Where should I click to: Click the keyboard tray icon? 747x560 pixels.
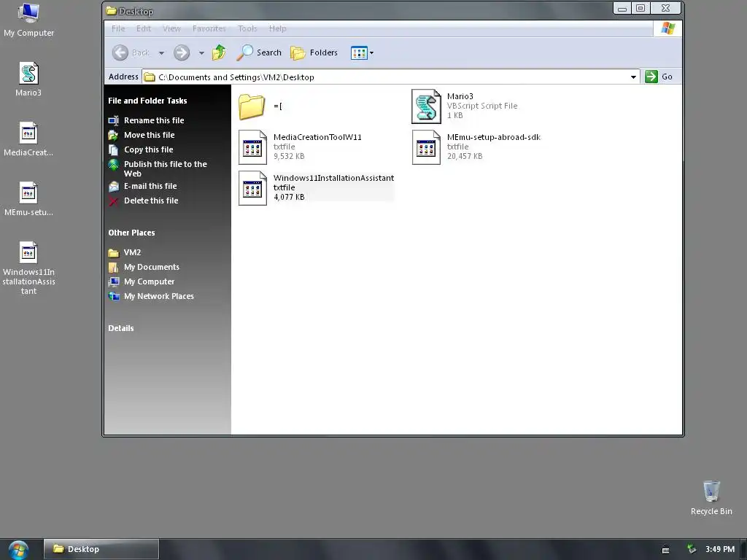coord(665,550)
